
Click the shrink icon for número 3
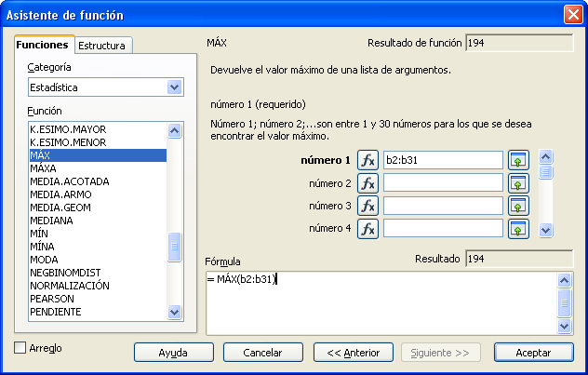point(518,205)
